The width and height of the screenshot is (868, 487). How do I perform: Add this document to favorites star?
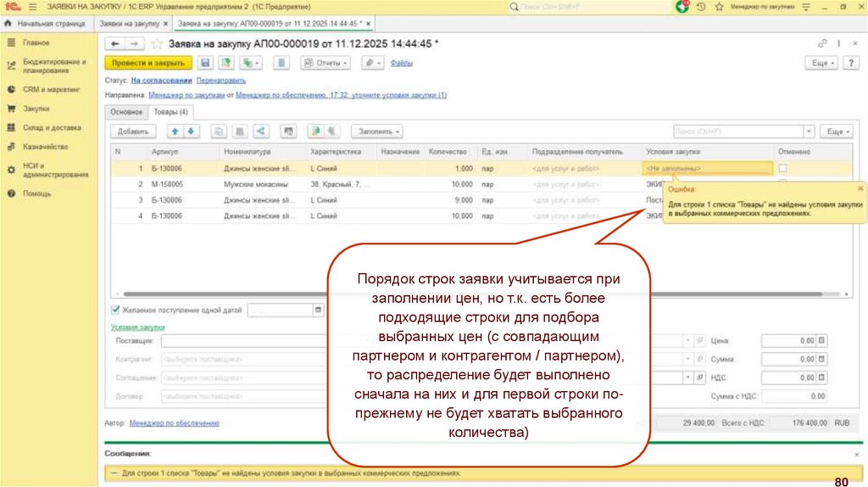157,44
